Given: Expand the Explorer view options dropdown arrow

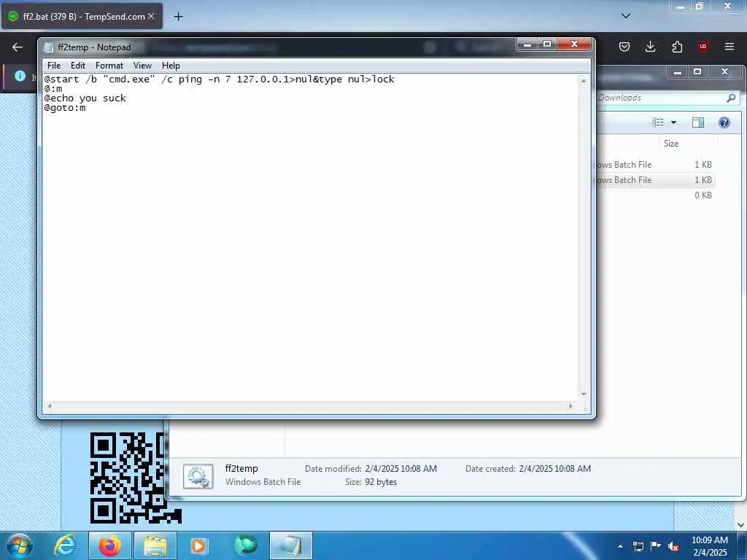Looking at the screenshot, I should click(673, 122).
